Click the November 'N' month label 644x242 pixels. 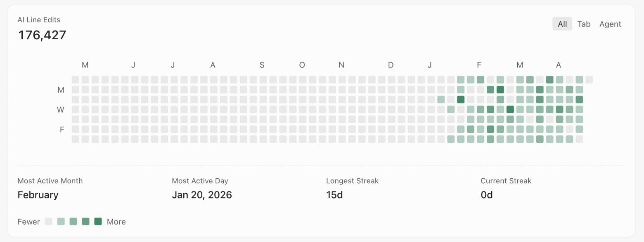(341, 65)
